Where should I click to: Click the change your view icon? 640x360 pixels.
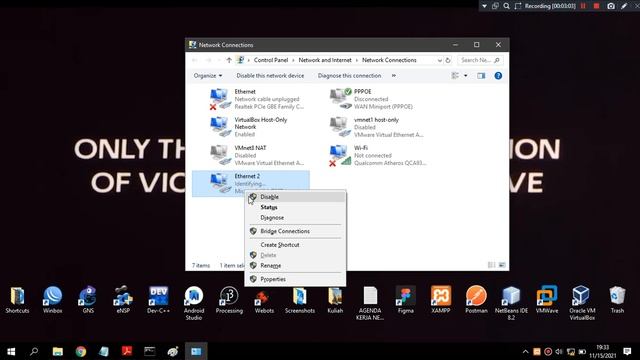pos(455,76)
